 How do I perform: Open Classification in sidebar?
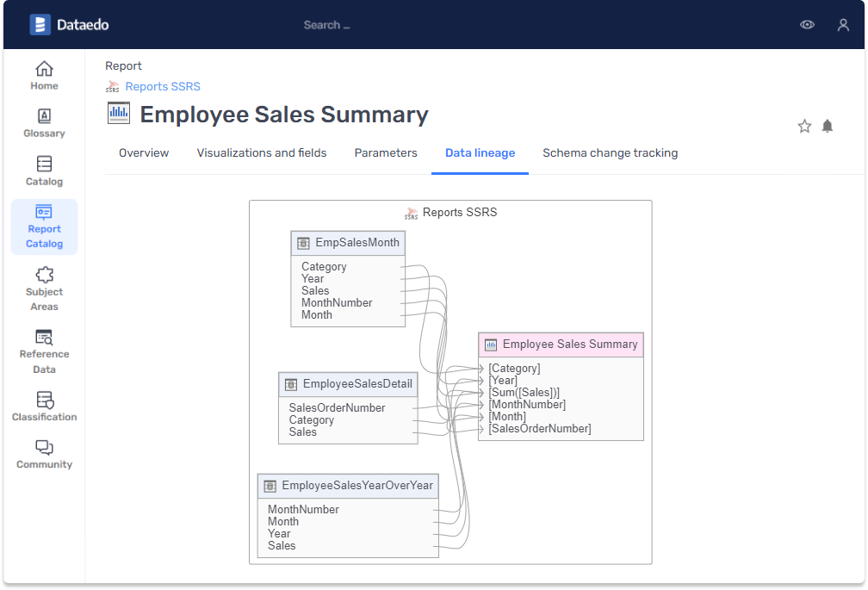[44, 407]
